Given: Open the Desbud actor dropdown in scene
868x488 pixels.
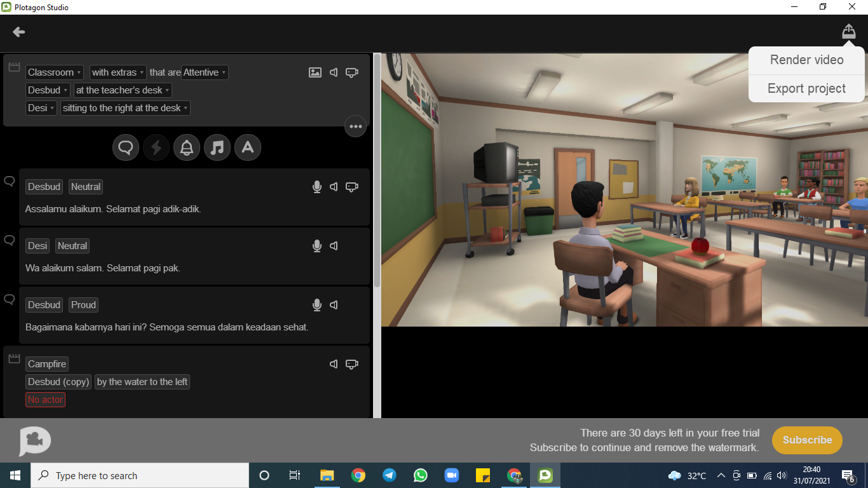Looking at the screenshot, I should coord(48,90).
